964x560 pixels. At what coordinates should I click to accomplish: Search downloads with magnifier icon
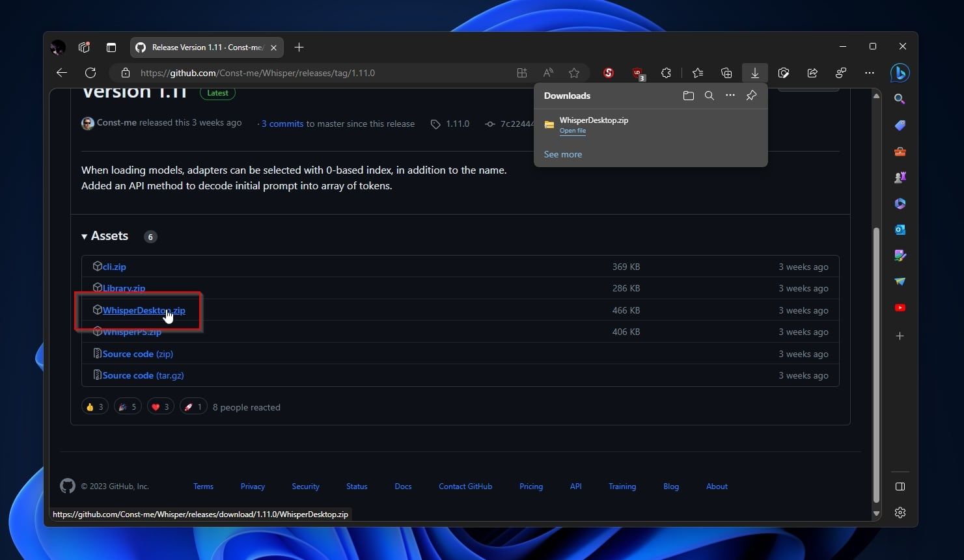(x=709, y=96)
